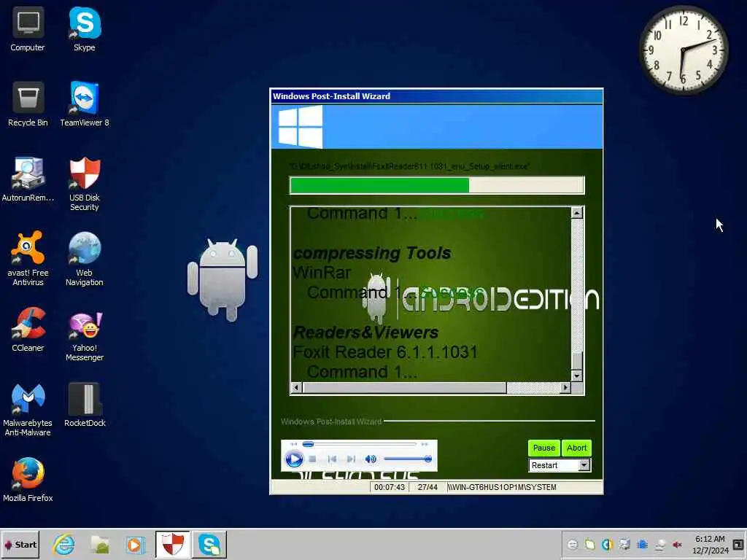Click the Android robot desktop gadget
Image resolution: width=747 pixels, height=560 pixels.
pyautogui.click(x=222, y=280)
